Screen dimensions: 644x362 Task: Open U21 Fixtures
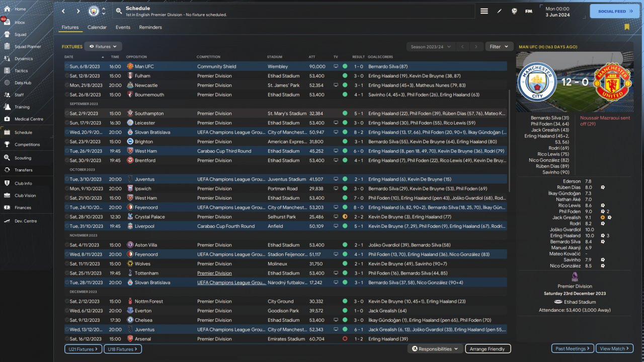[83, 349]
